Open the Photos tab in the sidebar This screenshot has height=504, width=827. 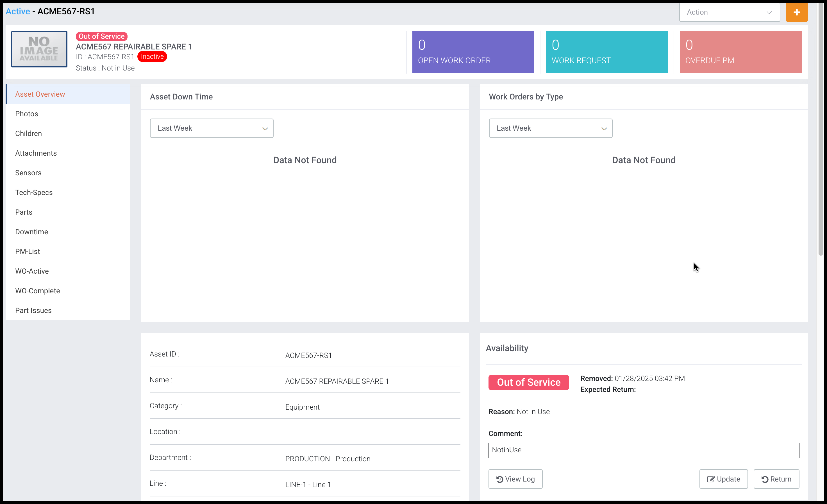[26, 114]
